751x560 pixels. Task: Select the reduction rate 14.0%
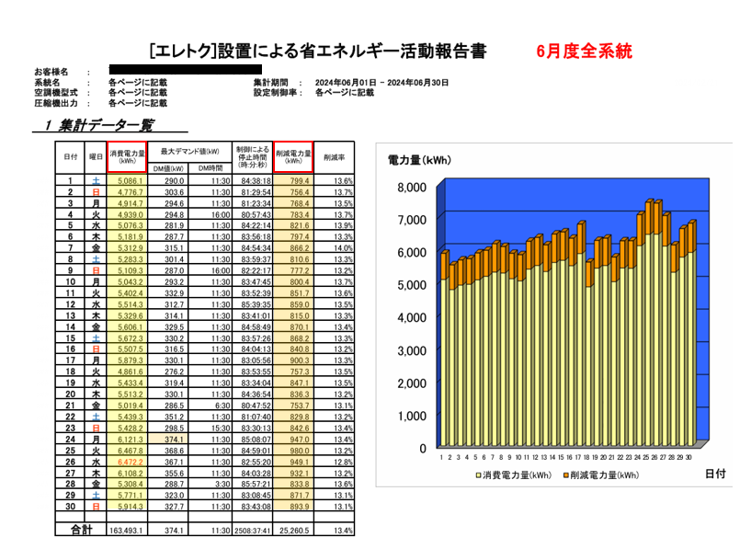[344, 248]
